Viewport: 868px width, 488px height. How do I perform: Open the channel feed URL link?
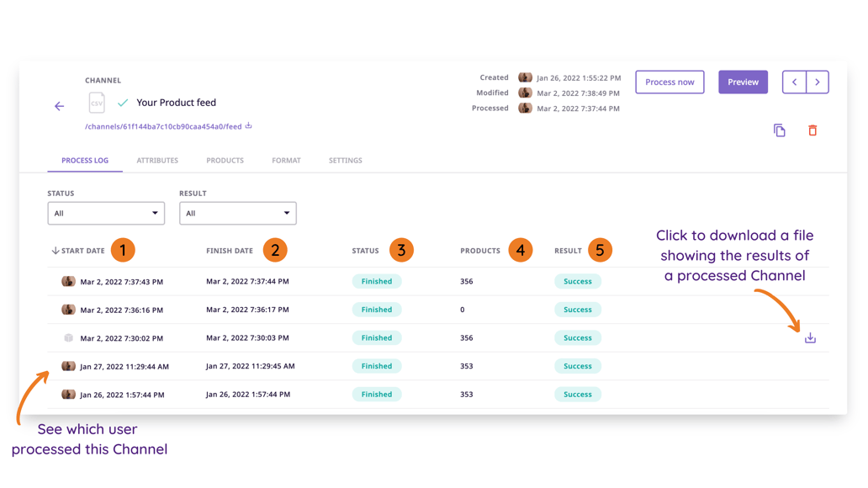pos(163,127)
